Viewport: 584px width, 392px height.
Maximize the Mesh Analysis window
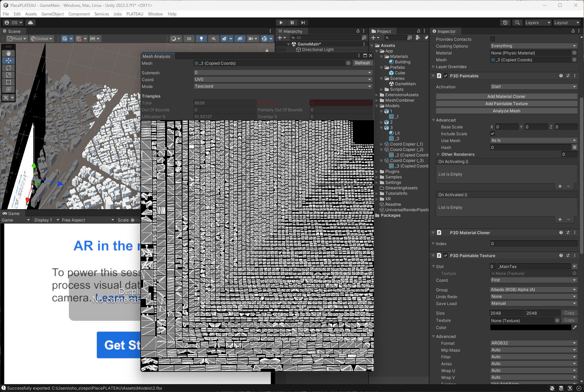365,55
